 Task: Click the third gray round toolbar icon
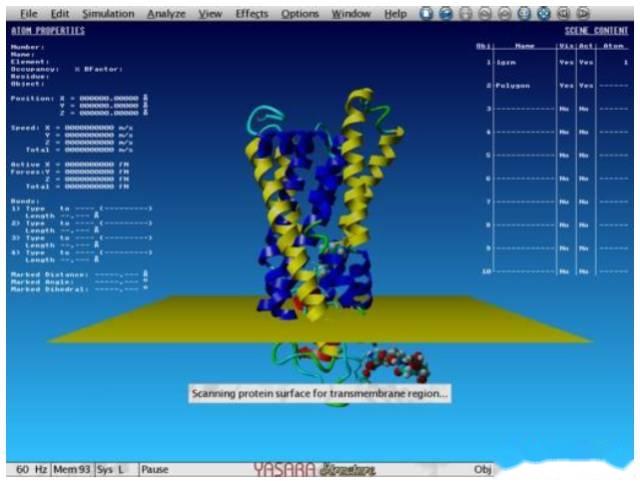tap(465, 13)
